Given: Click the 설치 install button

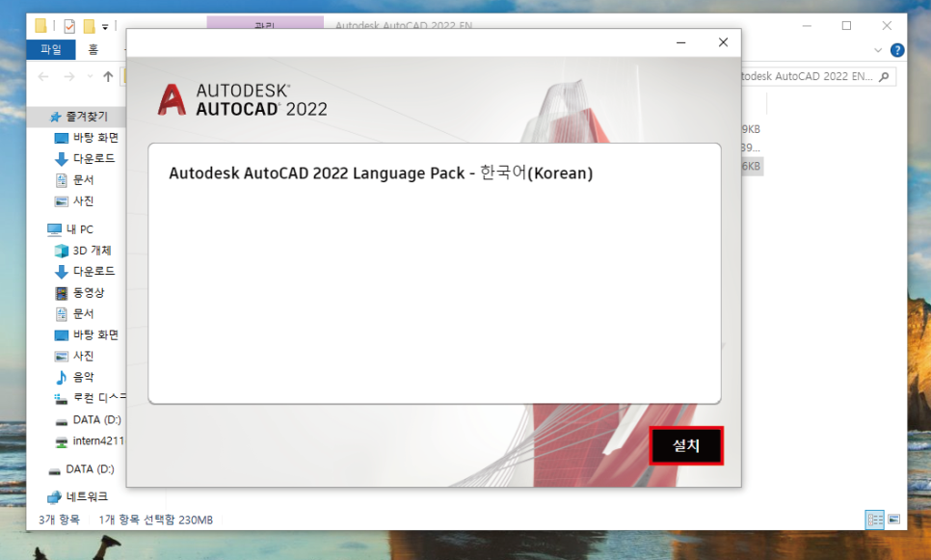Looking at the screenshot, I should (686, 445).
